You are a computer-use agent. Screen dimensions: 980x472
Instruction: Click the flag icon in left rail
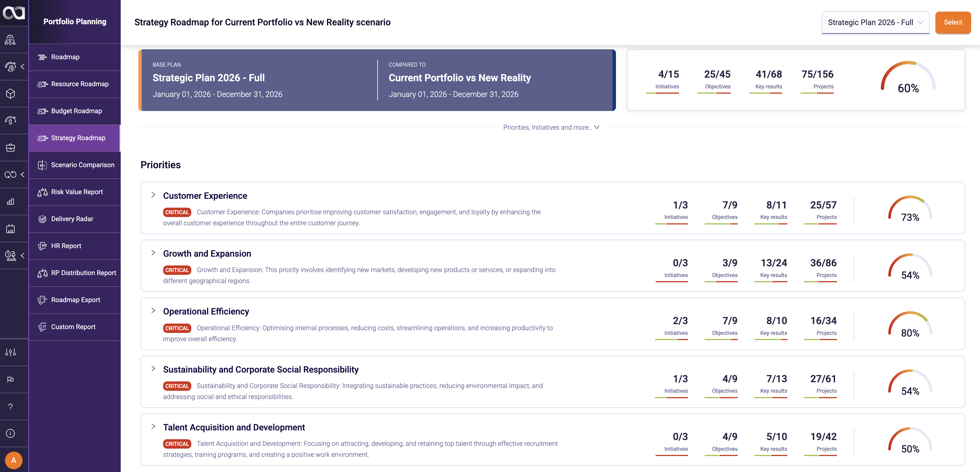(11, 379)
